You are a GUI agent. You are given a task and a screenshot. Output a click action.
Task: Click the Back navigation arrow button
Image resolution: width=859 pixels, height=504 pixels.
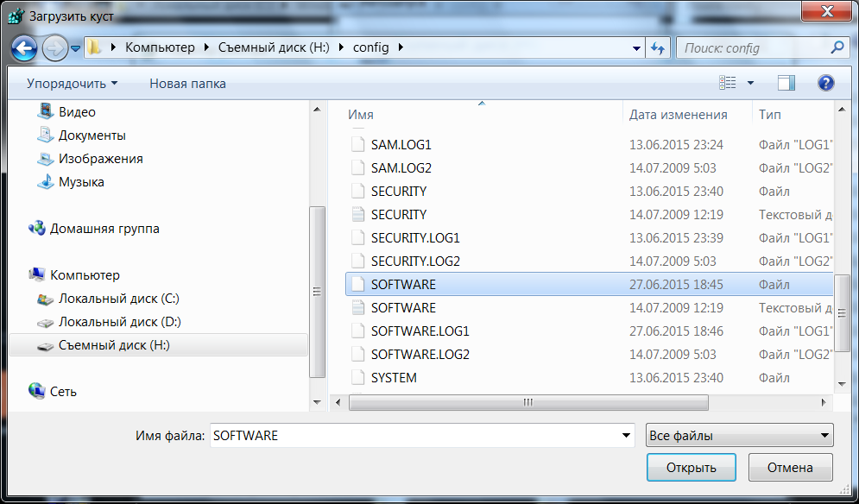tap(25, 47)
